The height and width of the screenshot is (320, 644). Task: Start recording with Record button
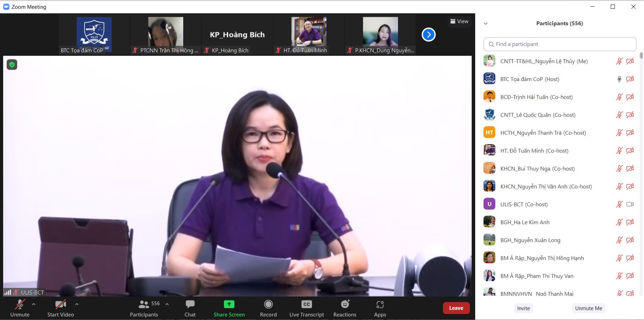click(x=268, y=308)
